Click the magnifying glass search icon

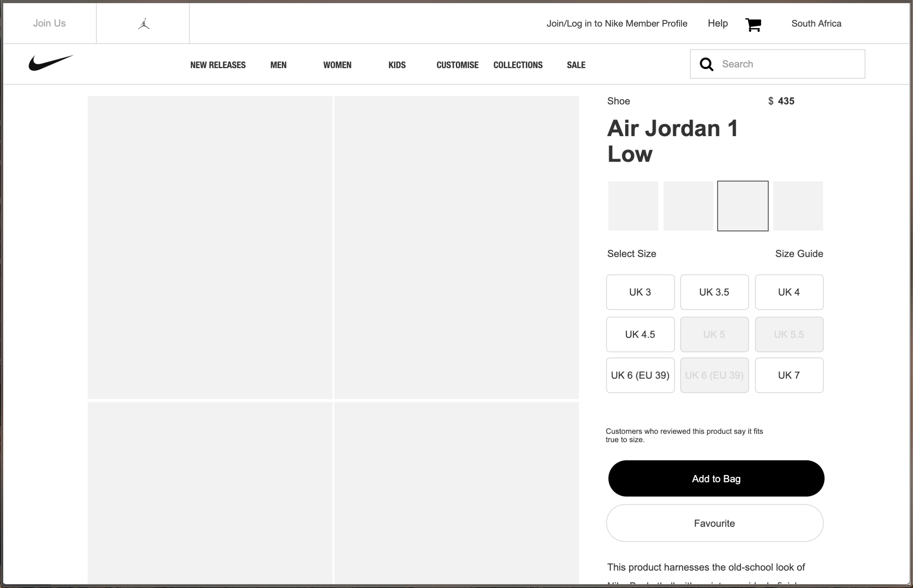706,64
